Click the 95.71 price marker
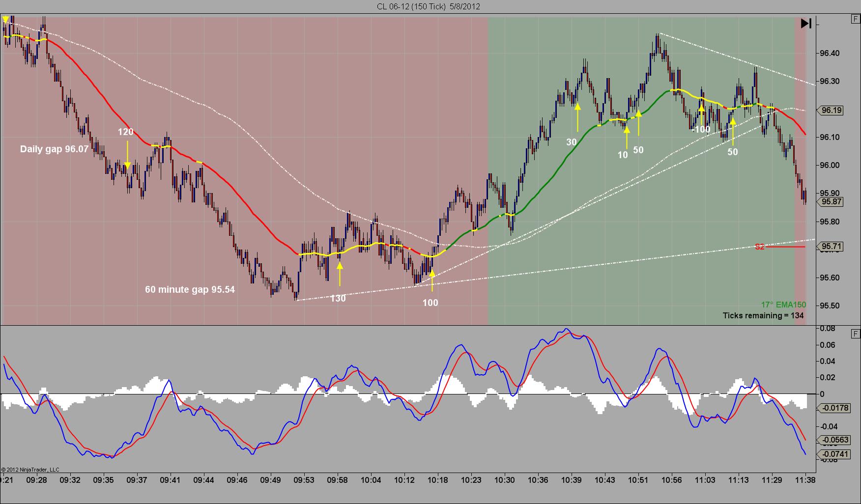 click(x=831, y=247)
